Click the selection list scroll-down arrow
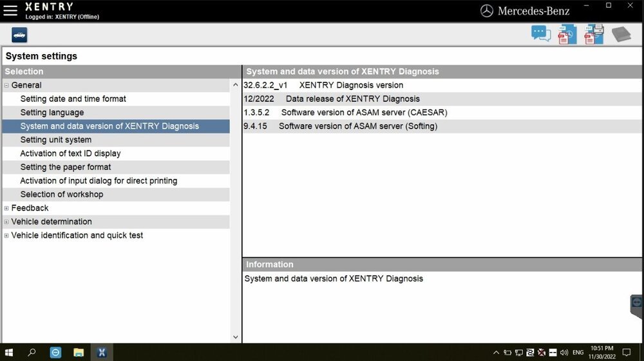This screenshot has width=644, height=361. (235, 337)
